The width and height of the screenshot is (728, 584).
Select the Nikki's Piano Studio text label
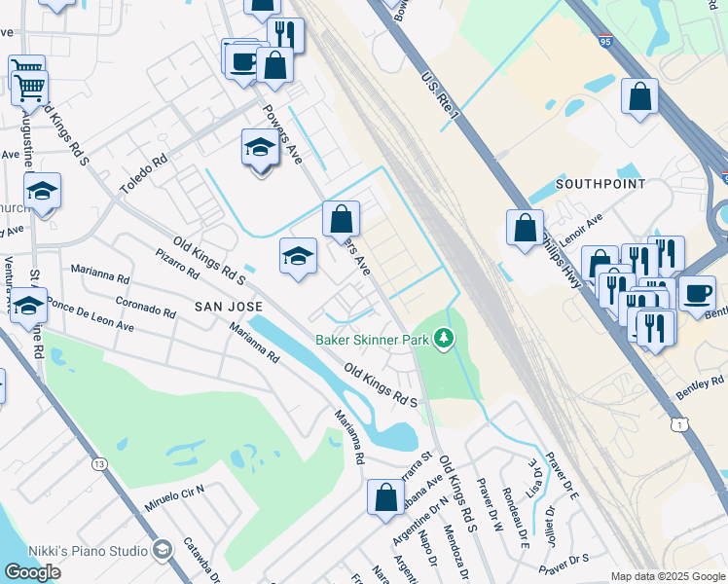pyautogui.click(x=88, y=551)
